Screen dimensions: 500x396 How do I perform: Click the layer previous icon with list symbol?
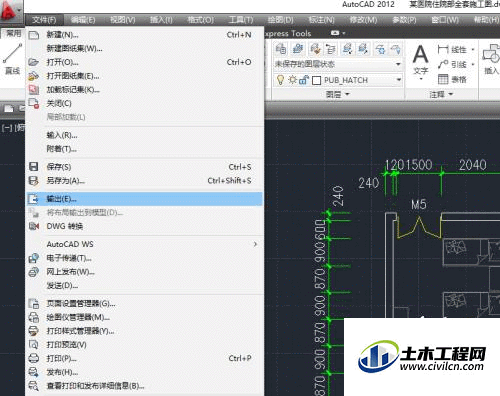[x=330, y=49]
